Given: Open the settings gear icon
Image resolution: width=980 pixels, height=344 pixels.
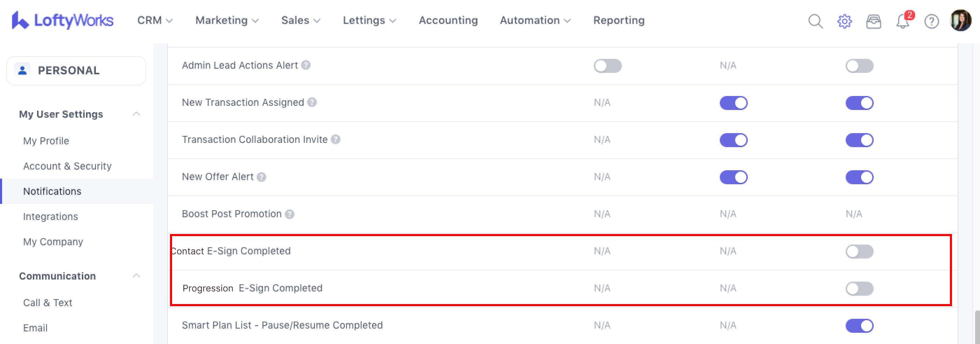Looking at the screenshot, I should click(844, 21).
